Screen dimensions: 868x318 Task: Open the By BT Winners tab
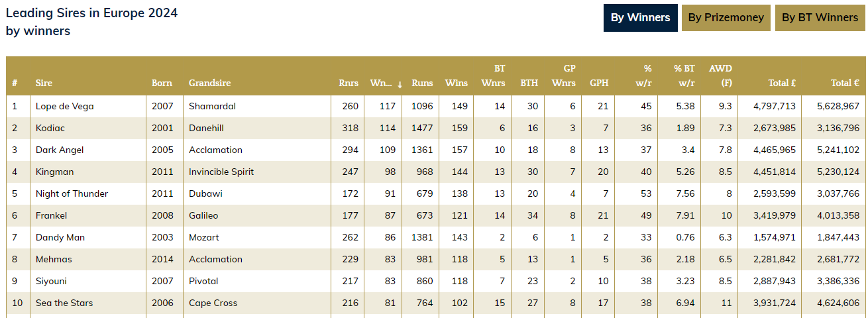click(820, 18)
